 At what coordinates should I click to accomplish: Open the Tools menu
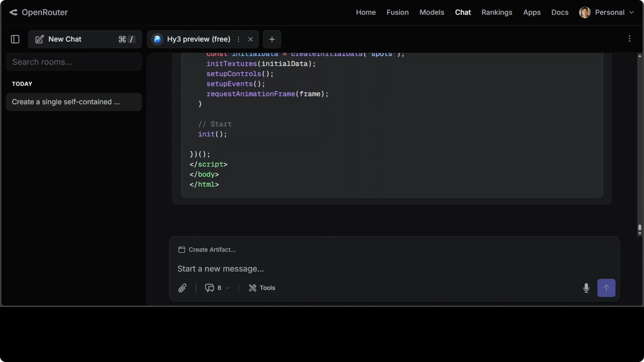tap(262, 288)
